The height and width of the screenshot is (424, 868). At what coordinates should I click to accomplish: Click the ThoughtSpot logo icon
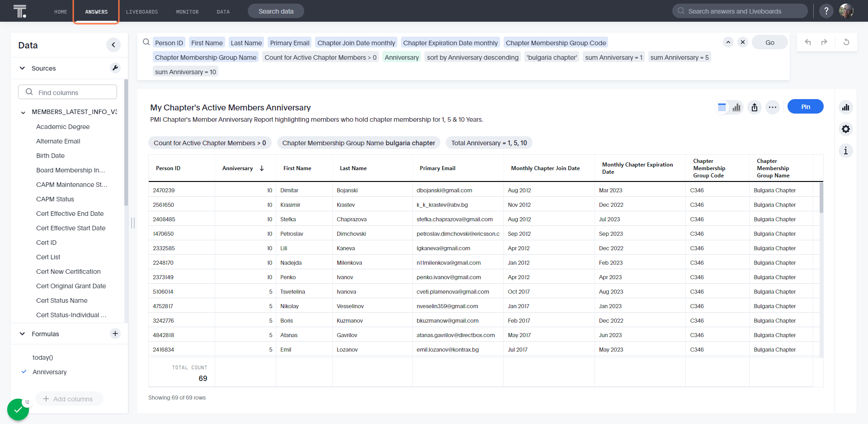(x=20, y=11)
